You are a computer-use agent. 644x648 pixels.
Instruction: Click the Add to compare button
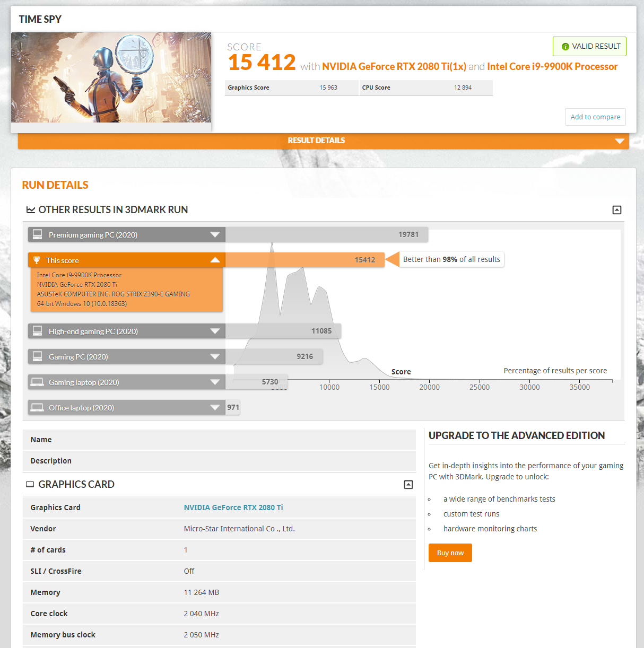click(x=595, y=117)
